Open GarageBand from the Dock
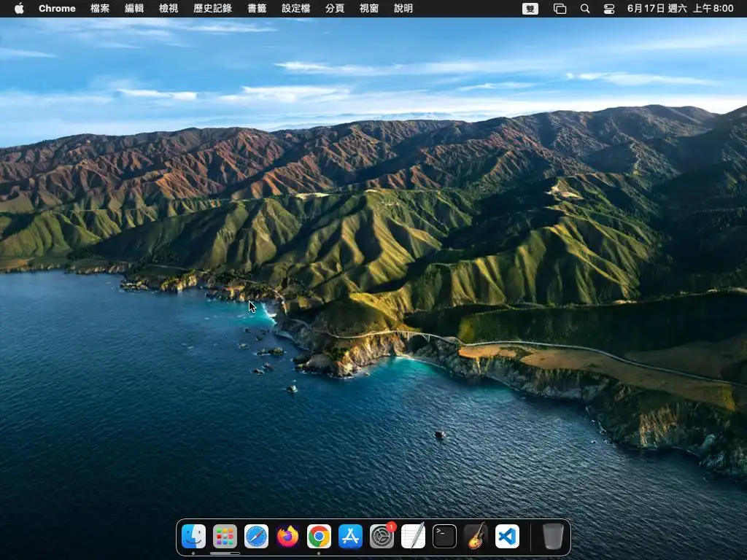 pyautogui.click(x=476, y=536)
